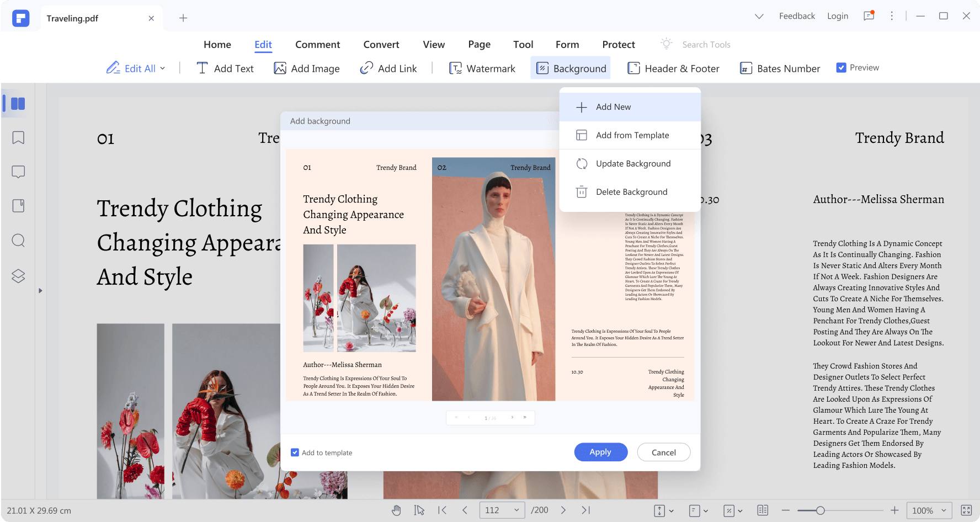
Task: Show the search panel magnifier icon
Action: coord(18,241)
